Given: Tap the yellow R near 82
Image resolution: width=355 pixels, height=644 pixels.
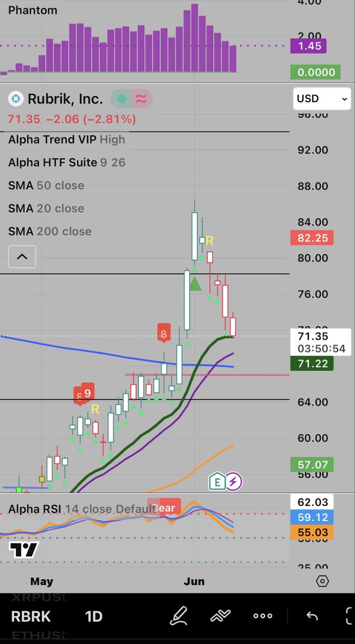Looking at the screenshot, I should (210, 240).
